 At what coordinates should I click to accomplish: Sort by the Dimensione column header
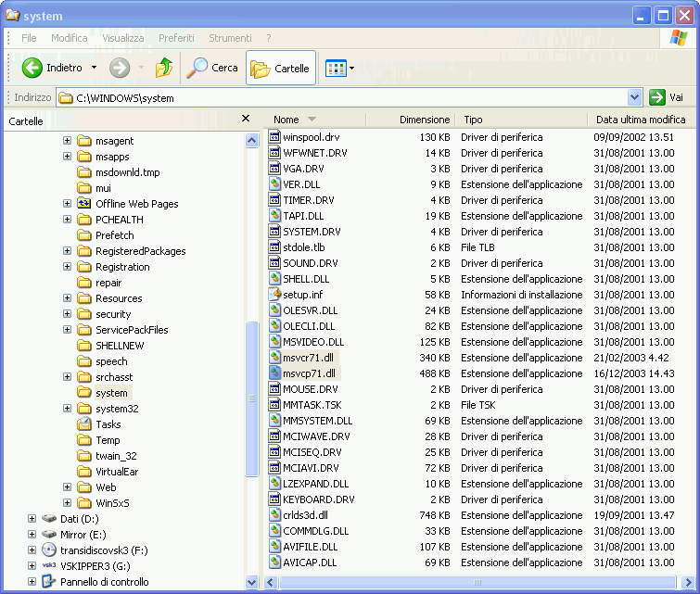pos(411,120)
